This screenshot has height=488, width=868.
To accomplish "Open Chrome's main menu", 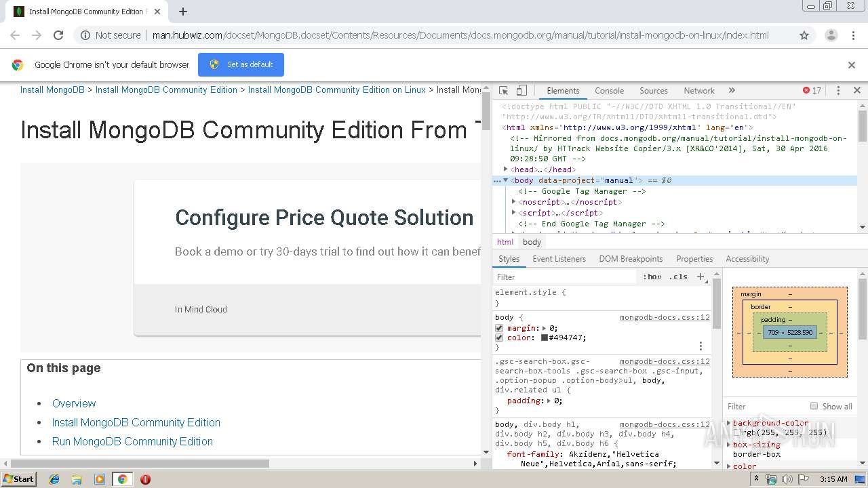I will [852, 35].
